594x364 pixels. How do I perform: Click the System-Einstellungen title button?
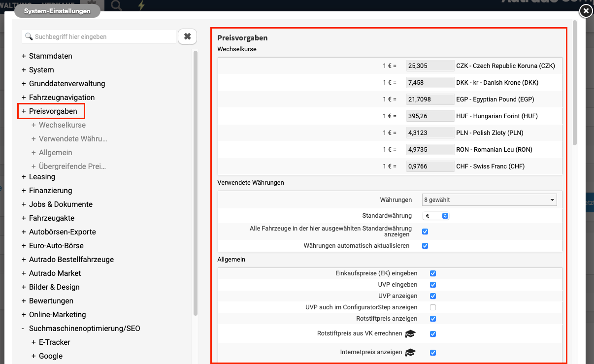click(x=57, y=11)
